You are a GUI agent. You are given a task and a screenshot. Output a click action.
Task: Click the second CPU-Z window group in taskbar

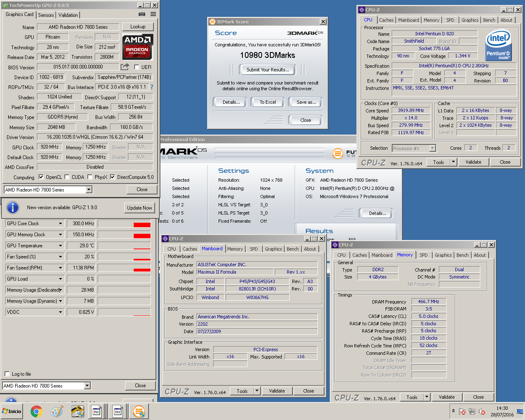pos(118,411)
